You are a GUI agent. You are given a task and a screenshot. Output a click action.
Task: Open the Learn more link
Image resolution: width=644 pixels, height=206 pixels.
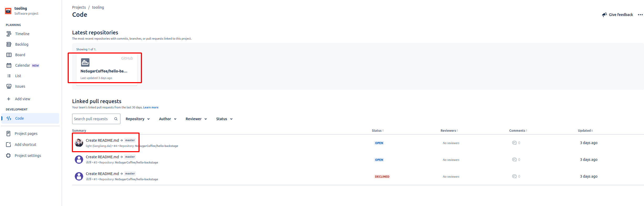pos(151,107)
